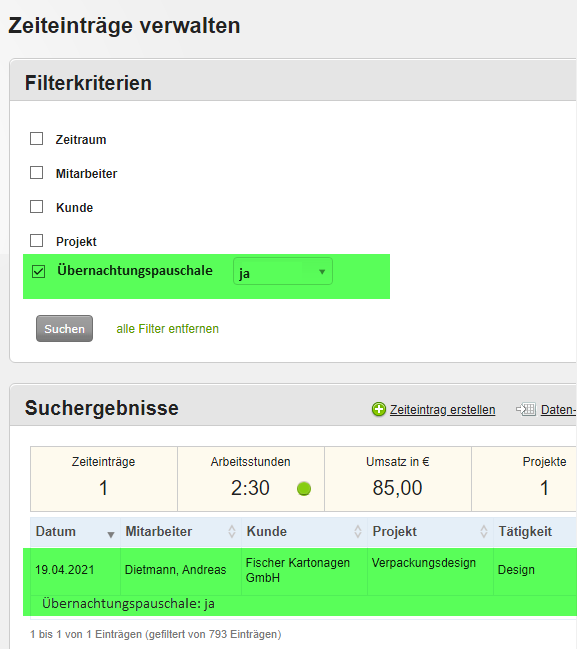Image resolution: width=577 pixels, height=649 pixels.
Task: Click the Verpackungsdesign project cell
Action: click(x=424, y=563)
